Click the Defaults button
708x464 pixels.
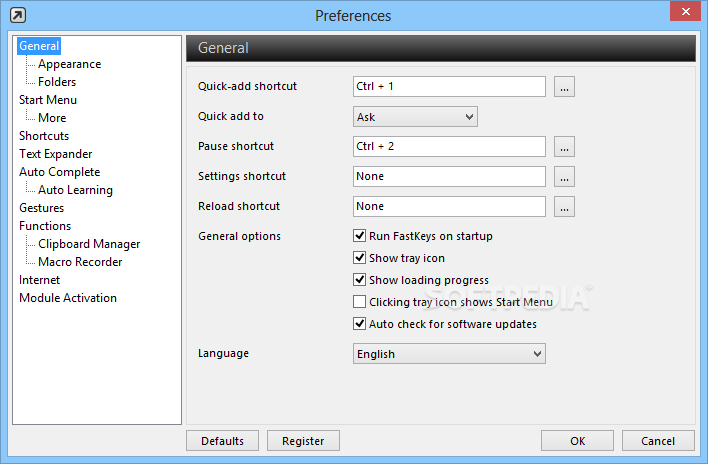pos(223,441)
